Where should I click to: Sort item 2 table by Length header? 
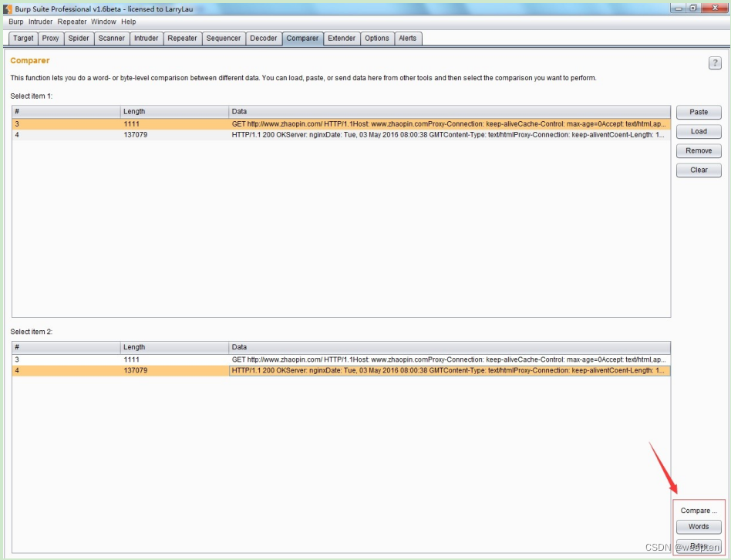[x=174, y=347]
